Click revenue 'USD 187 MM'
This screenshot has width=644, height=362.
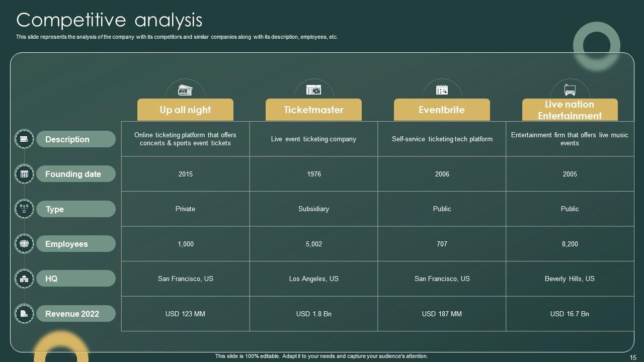click(442, 314)
